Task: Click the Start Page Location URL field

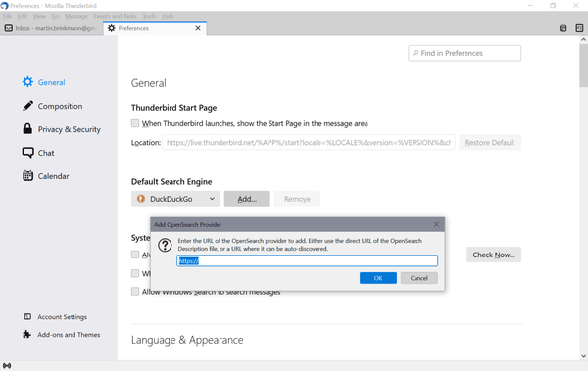Action: [x=309, y=142]
